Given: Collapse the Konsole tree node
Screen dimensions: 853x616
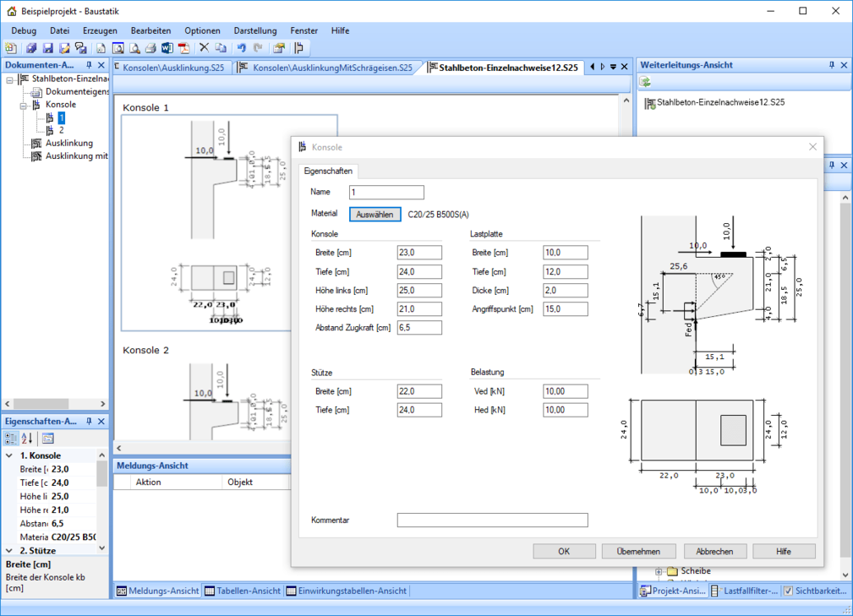Looking at the screenshot, I should (x=24, y=106).
